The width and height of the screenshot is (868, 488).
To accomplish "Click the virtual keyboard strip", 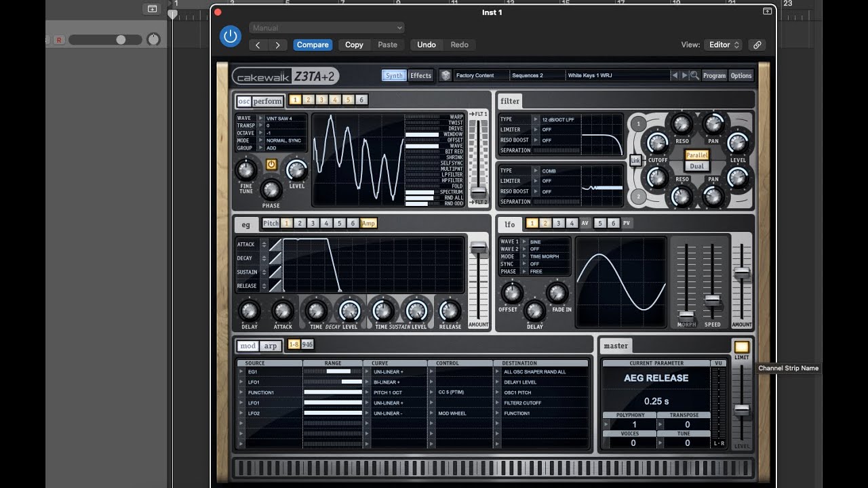I will [493, 468].
